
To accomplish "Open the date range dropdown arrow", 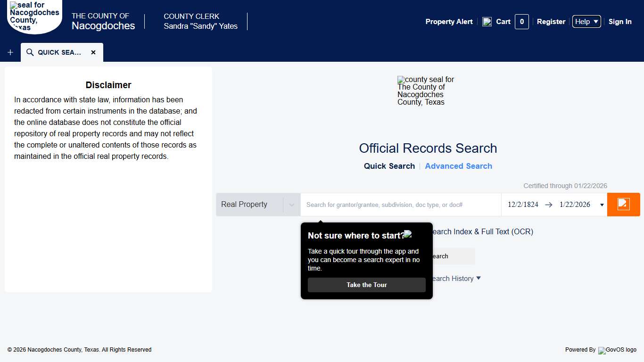I will pos(602,204).
